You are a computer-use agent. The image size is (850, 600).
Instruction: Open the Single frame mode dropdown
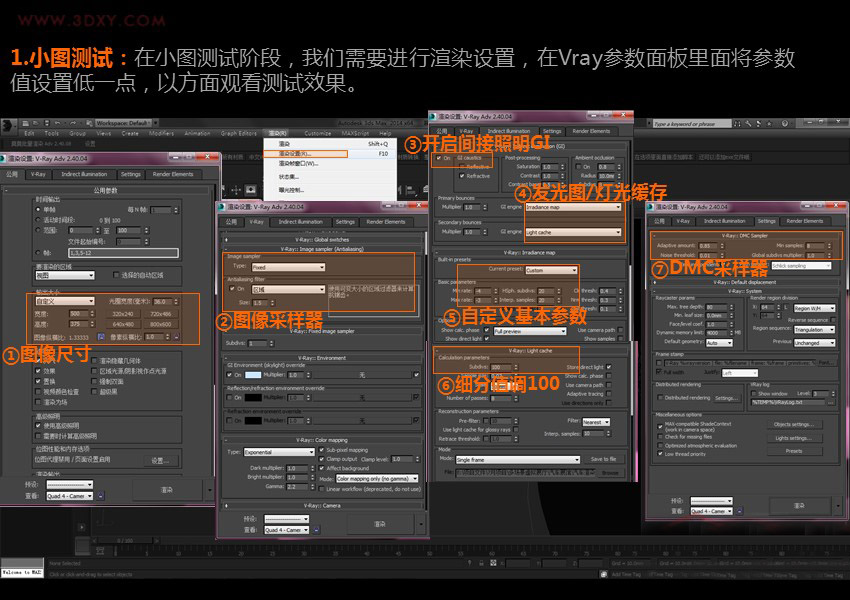518,460
